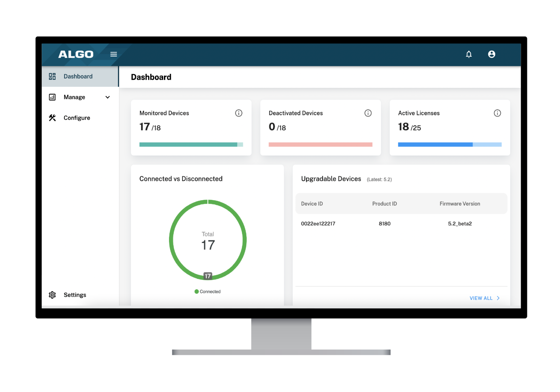Switch to the Dashboard menu item

(78, 76)
